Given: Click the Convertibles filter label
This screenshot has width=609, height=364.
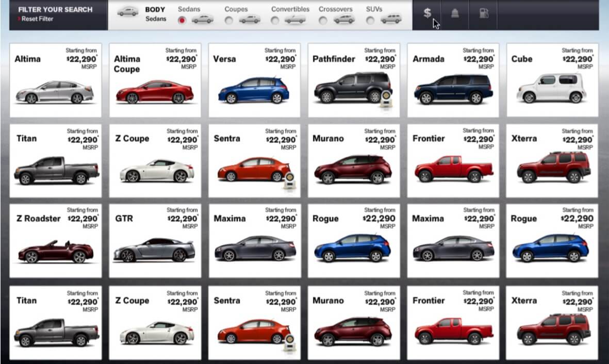Looking at the screenshot, I should [290, 9].
